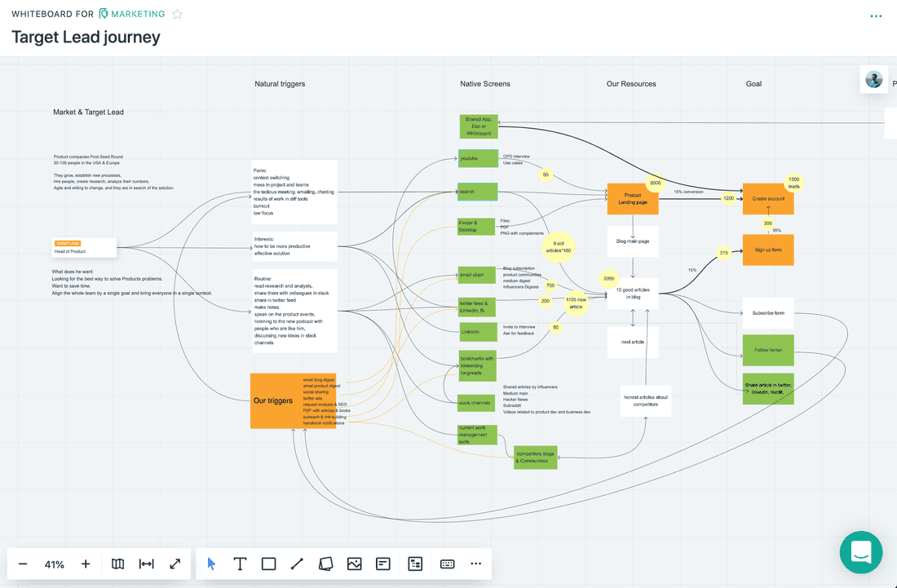Select the fit-to-width icon
Viewport: 897px width, 588px height.
tap(146, 564)
